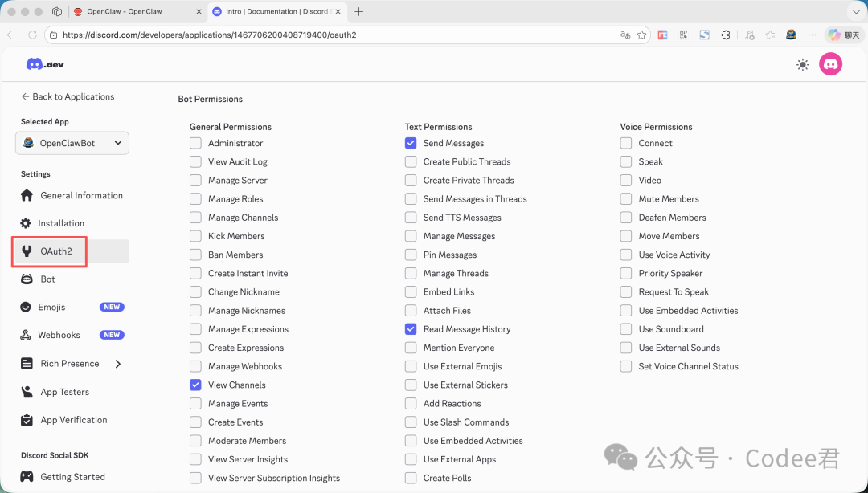
Task: Open the App Verification page link
Action: click(72, 420)
